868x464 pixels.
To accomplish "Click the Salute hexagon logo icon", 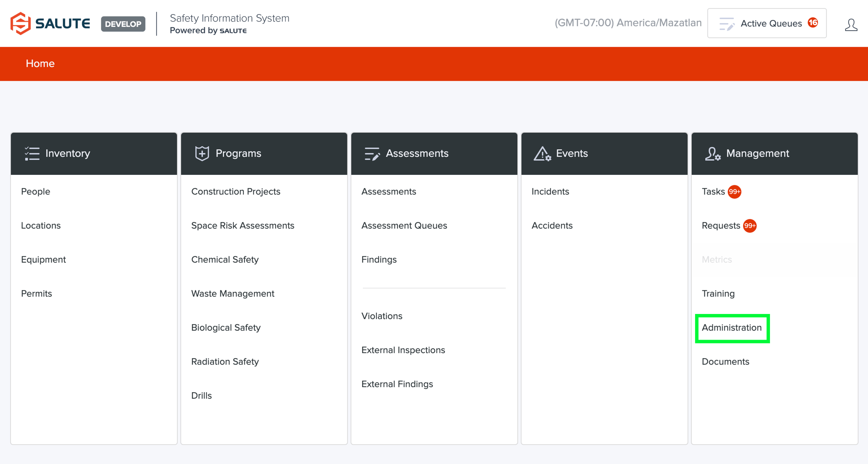I will coord(20,24).
